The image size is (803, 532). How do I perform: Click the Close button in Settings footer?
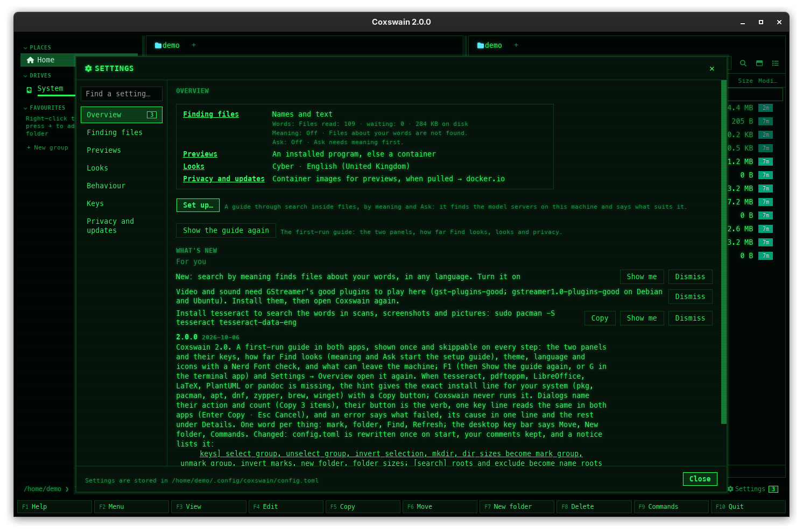700,479
